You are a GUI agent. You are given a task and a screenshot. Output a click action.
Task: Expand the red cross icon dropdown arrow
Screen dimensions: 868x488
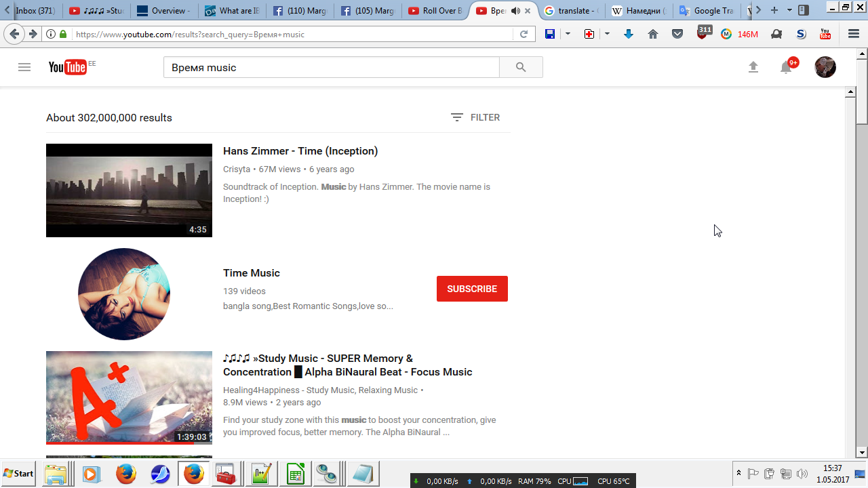tap(607, 34)
